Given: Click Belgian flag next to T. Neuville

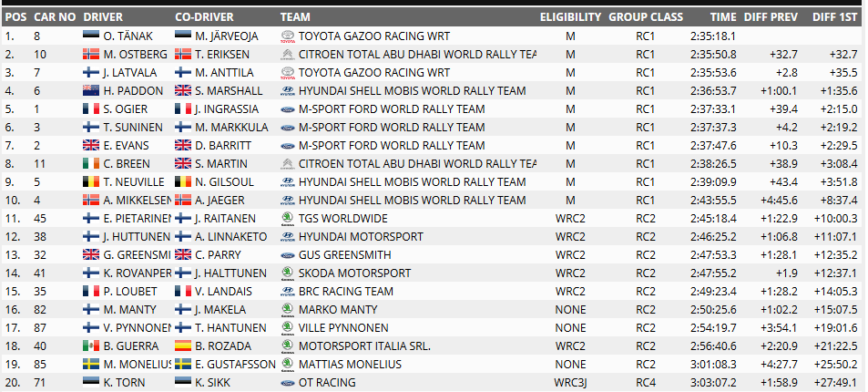Looking at the screenshot, I should [x=90, y=182].
